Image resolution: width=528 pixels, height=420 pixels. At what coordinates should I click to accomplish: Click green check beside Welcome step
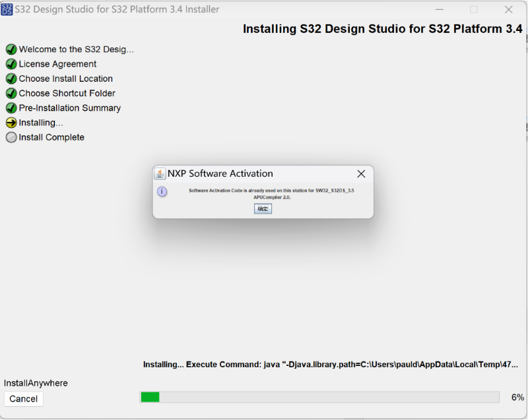coord(11,49)
